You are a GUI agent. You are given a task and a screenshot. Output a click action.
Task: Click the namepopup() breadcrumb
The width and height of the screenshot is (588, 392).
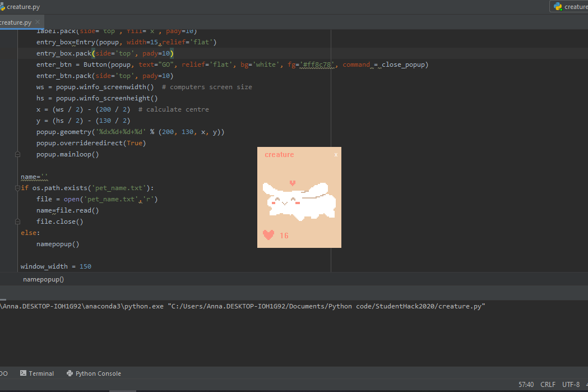tap(44, 279)
